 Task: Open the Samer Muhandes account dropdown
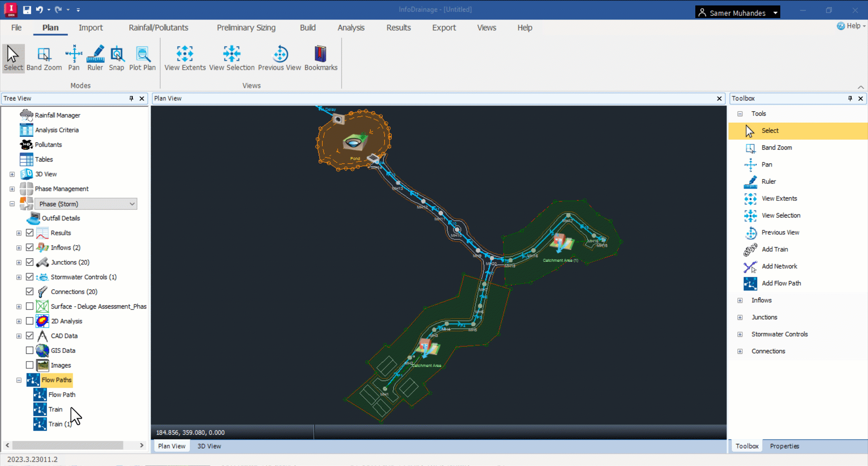coord(738,13)
